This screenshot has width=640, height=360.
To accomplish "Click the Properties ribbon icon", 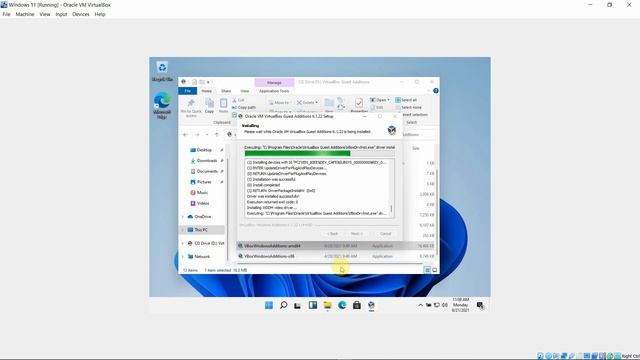I will 359,104.
